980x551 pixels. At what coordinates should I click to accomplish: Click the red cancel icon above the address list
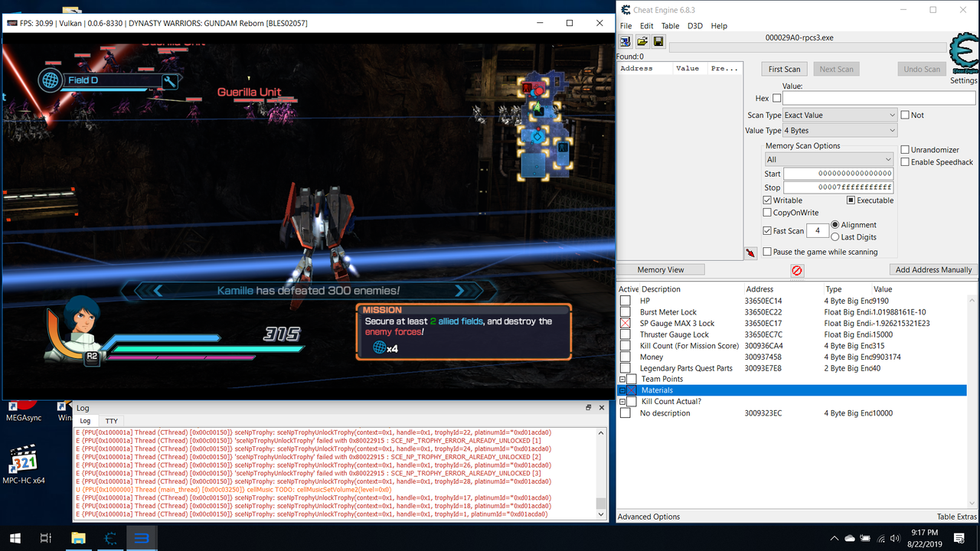click(x=797, y=270)
